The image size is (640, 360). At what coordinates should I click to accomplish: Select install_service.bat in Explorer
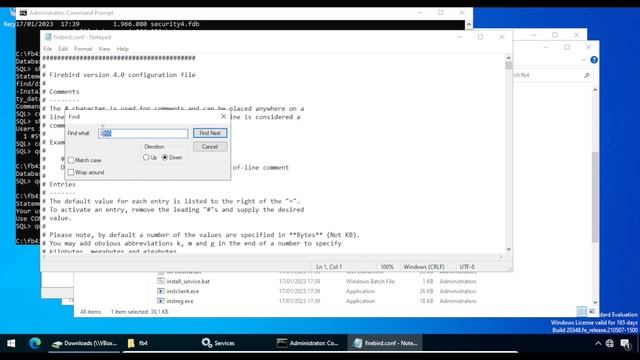coord(188,282)
